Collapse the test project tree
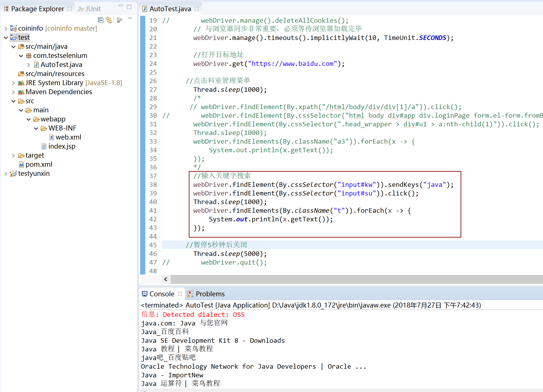543x392 pixels. (x=6, y=38)
